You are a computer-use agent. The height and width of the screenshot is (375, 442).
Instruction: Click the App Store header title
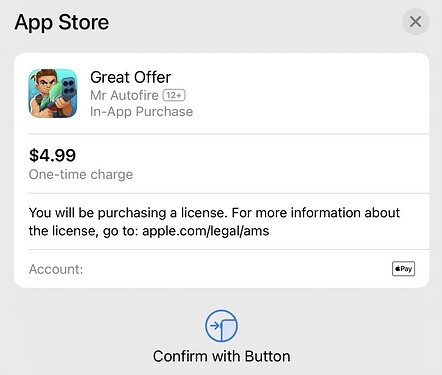(62, 23)
